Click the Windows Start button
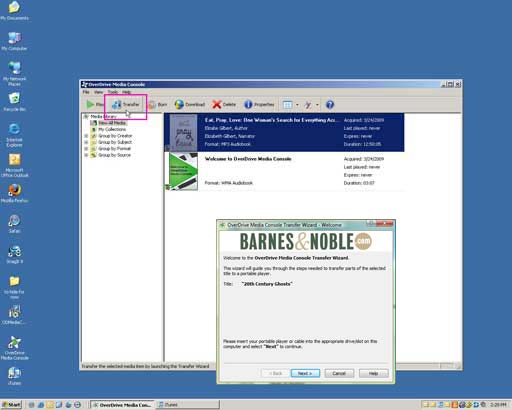This screenshot has width=512, height=410. point(11,405)
